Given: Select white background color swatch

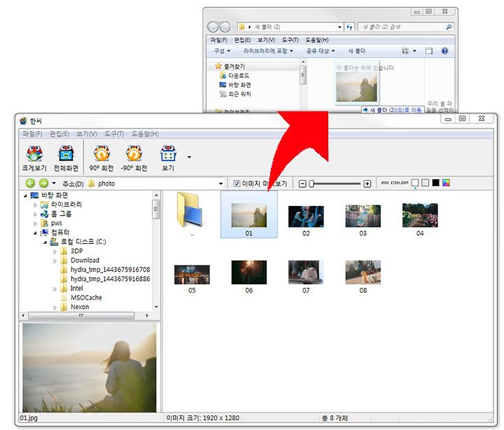Looking at the screenshot, I should pos(415,183).
